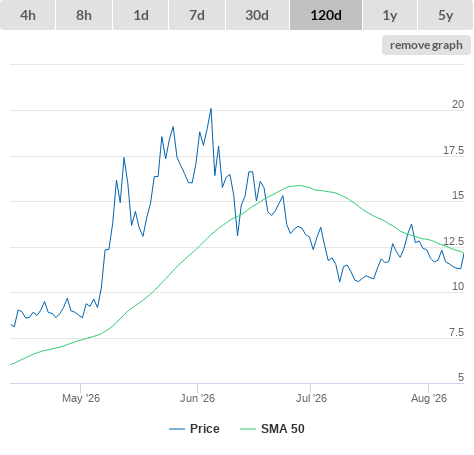Click the Jun '26 axis label
Viewport: 474px width, 455px height.
coord(197,398)
